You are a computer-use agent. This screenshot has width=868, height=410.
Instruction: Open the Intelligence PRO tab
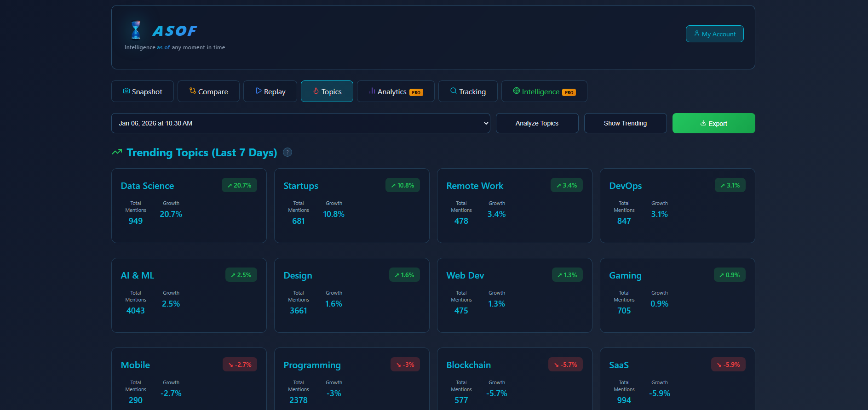click(544, 91)
